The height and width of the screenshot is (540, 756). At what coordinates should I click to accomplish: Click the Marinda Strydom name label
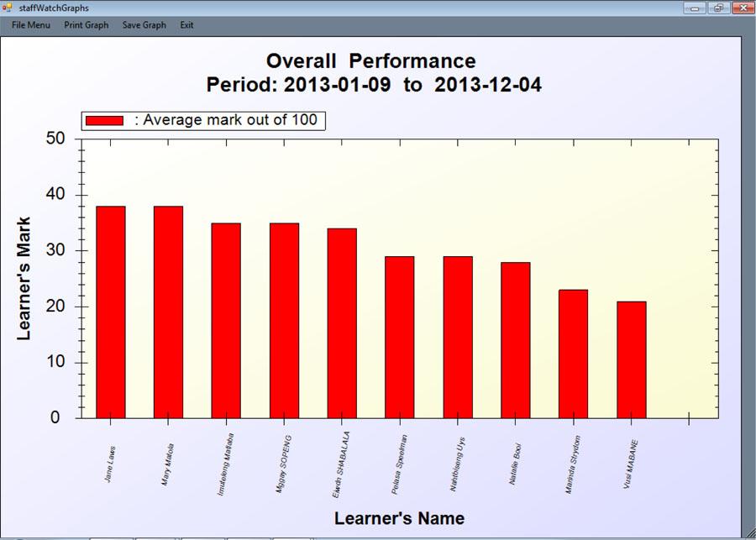(574, 464)
